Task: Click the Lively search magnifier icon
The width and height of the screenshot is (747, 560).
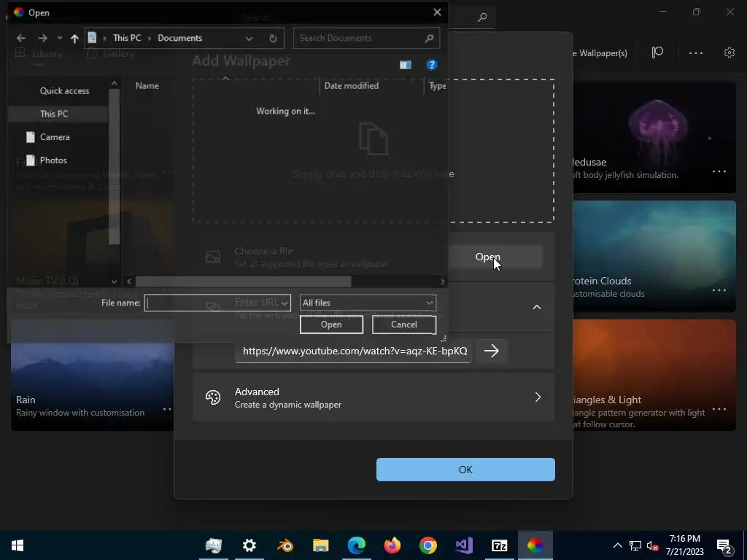Action: click(x=482, y=17)
